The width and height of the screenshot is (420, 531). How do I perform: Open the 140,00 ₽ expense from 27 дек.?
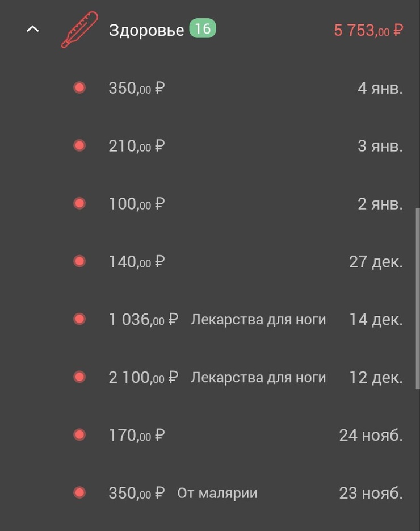click(x=210, y=262)
